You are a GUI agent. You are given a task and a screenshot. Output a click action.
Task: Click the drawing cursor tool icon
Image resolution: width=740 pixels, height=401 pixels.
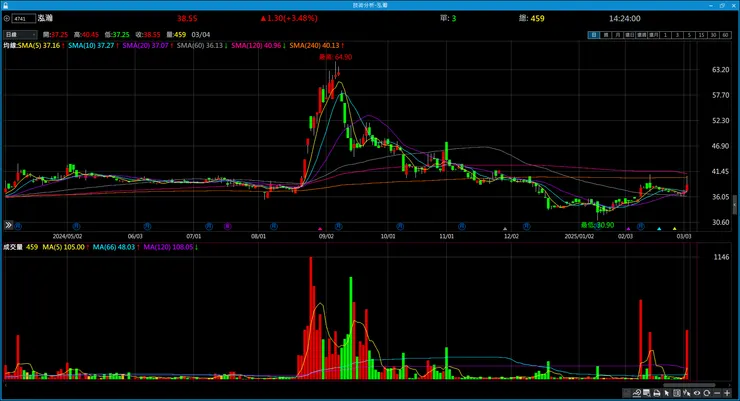tap(687, 393)
